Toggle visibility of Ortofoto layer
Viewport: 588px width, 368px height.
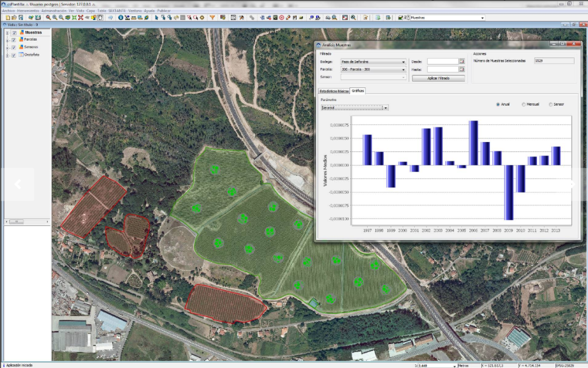coord(14,55)
